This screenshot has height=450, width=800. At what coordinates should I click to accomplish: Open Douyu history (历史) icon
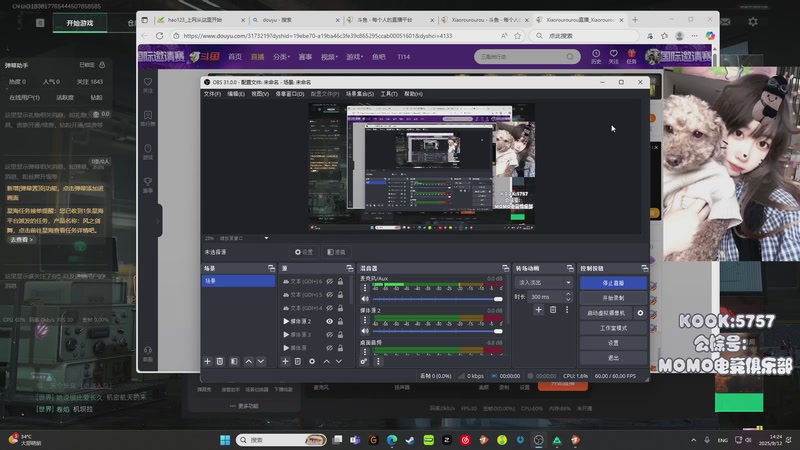[x=596, y=56]
